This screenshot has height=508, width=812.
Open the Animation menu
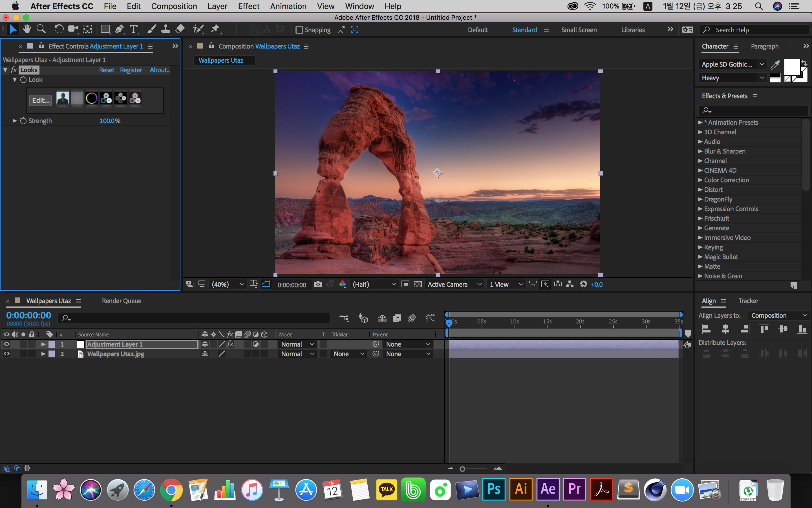tap(288, 6)
